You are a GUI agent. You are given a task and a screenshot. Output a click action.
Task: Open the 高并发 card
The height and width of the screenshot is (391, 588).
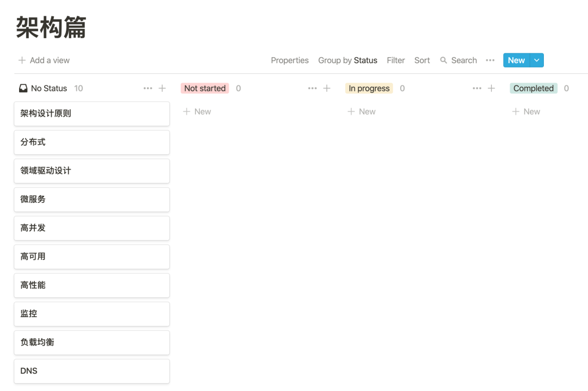tap(92, 228)
